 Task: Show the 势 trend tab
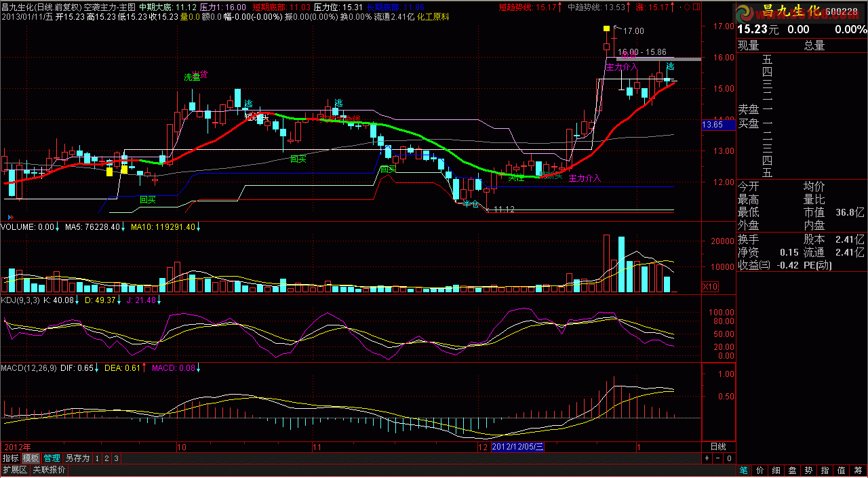coord(809,470)
